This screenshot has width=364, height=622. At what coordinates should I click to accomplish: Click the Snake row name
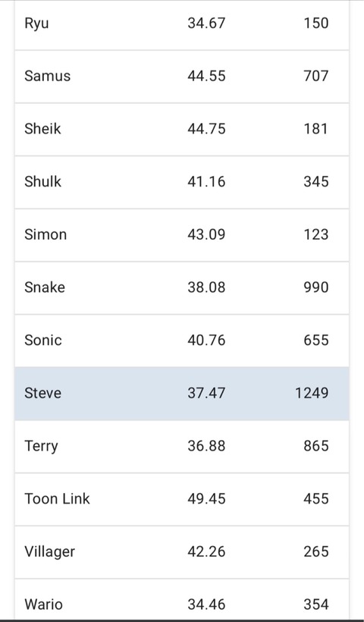[x=45, y=287]
